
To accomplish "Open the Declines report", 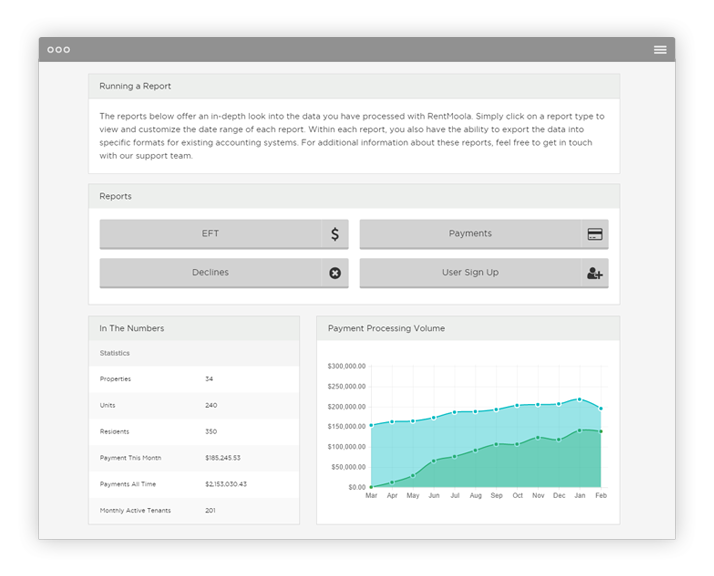I will click(x=224, y=273).
